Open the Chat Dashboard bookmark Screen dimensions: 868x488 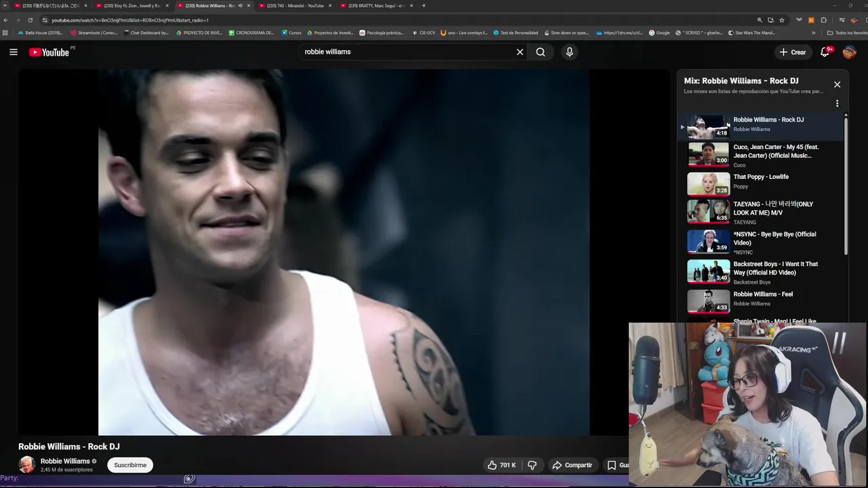(x=146, y=33)
